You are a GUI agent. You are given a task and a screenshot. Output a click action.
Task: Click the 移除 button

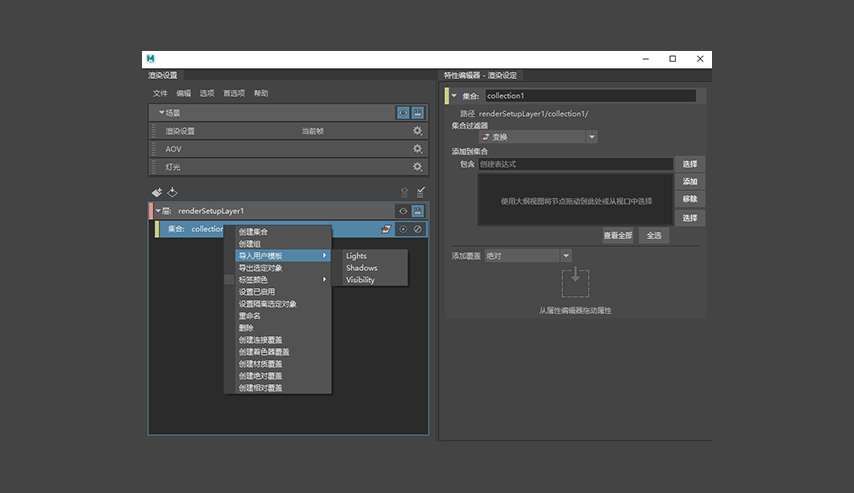(x=690, y=198)
